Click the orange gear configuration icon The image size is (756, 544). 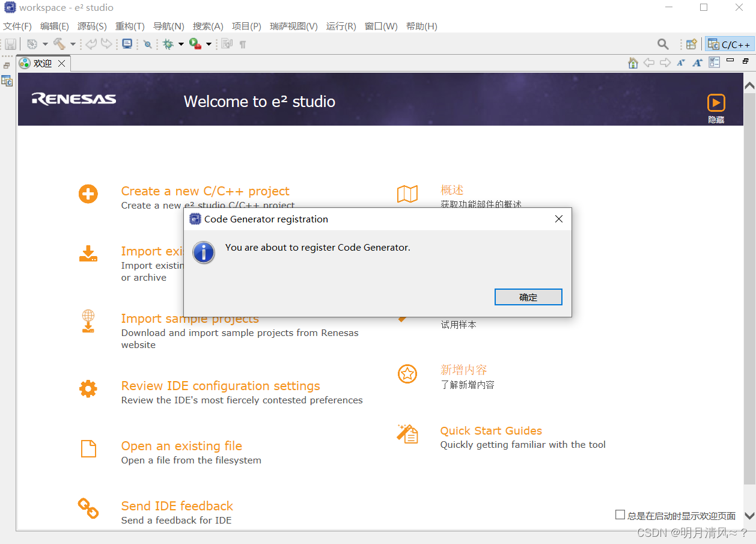click(x=88, y=389)
